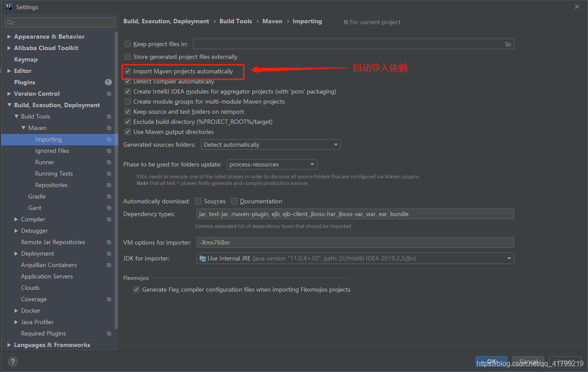Expand the Debugger node
This screenshot has height=372, width=588.
tap(16, 231)
